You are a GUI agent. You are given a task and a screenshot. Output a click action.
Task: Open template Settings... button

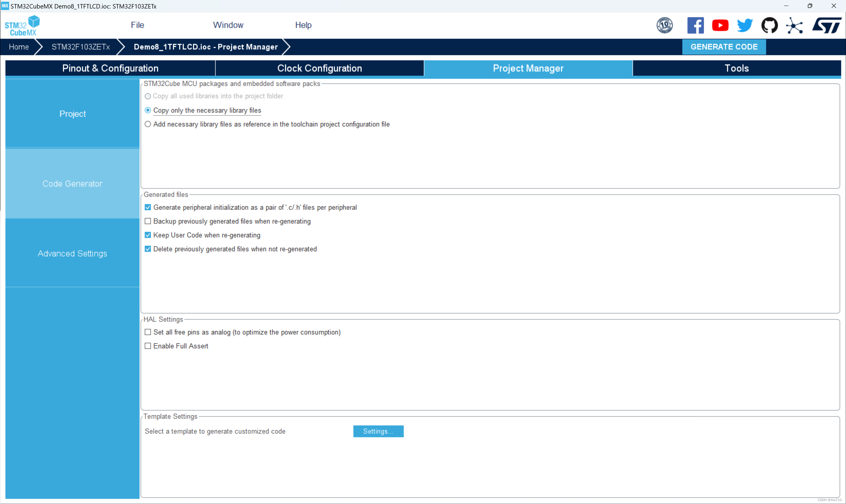(378, 431)
